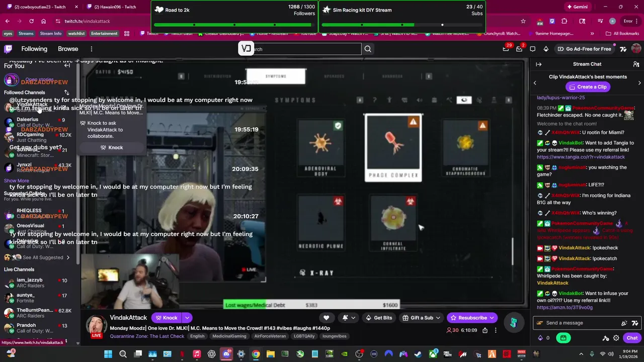Open the Twitch top-nav more options dots
The height and width of the screenshot is (362, 644).
click(x=91, y=49)
